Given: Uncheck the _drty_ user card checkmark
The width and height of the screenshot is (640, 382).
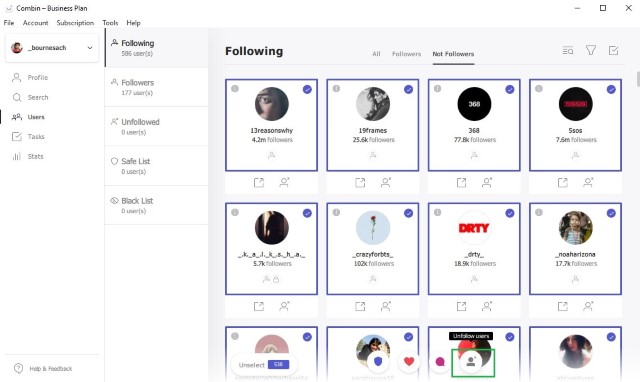Looking at the screenshot, I should [x=510, y=213].
